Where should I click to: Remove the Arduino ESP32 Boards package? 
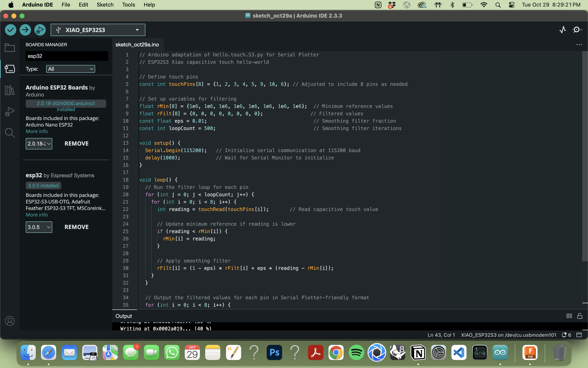point(77,144)
